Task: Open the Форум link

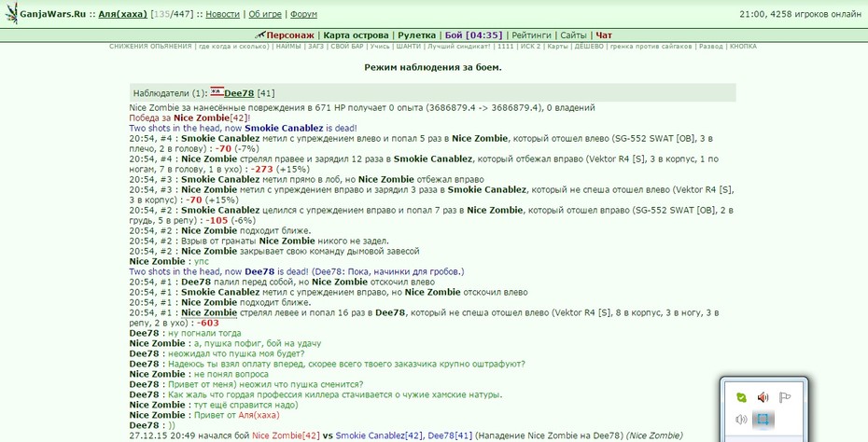Action: [x=303, y=14]
